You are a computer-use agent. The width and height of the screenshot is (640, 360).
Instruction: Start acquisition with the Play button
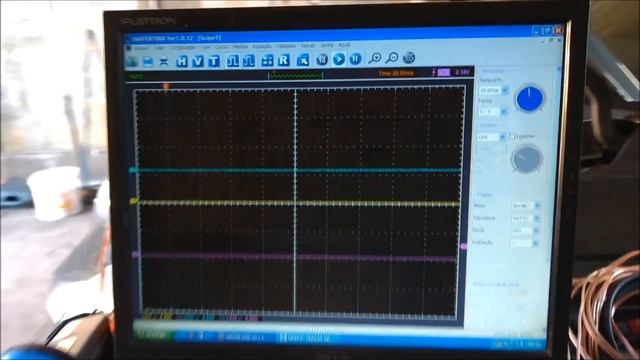[x=338, y=59]
